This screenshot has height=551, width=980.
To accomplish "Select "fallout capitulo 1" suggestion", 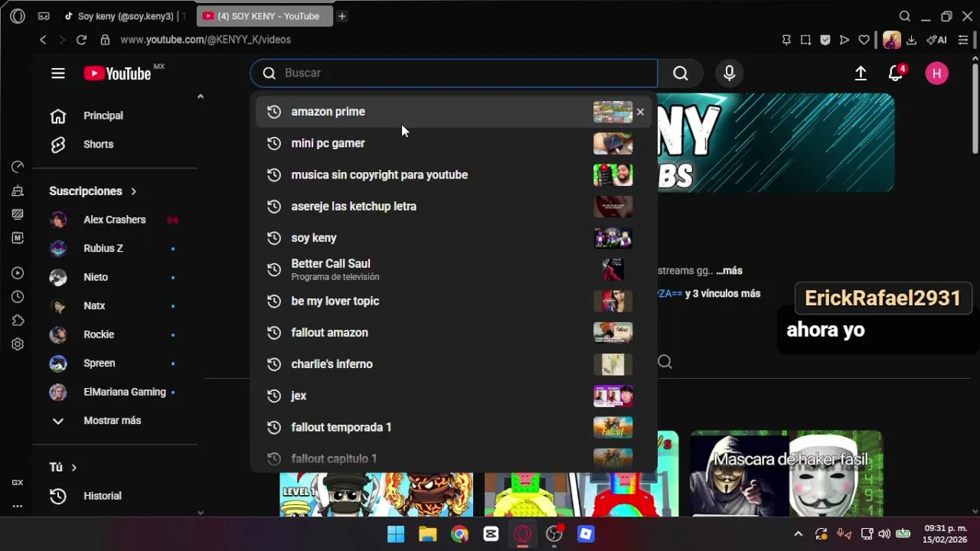I will coord(453,458).
